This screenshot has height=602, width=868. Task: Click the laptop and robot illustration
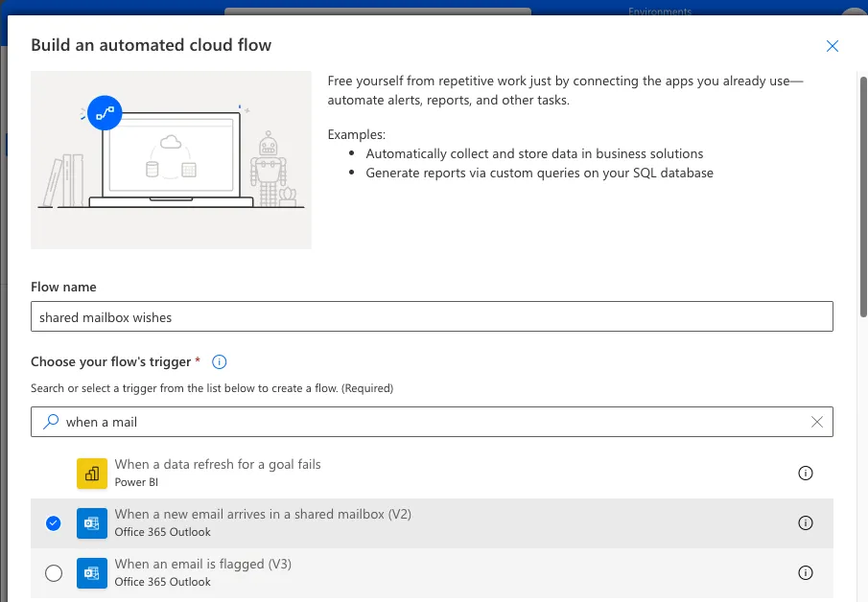click(x=171, y=159)
